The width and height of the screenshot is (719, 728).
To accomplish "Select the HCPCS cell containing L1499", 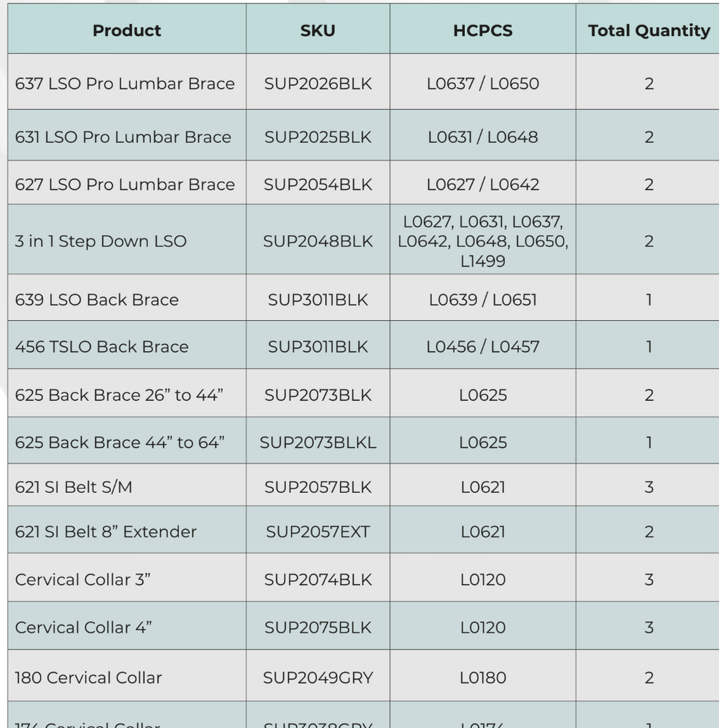I will [x=483, y=239].
